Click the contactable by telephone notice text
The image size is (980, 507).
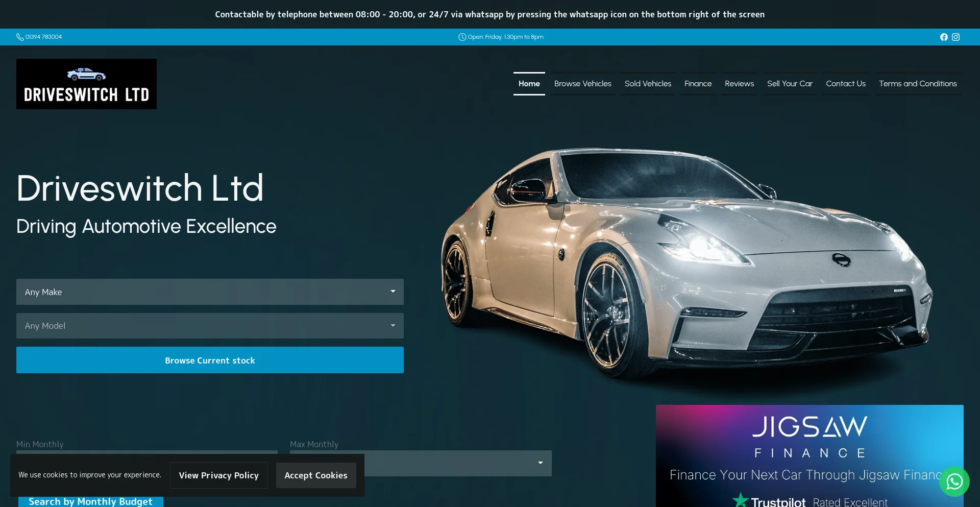pyautogui.click(x=489, y=14)
